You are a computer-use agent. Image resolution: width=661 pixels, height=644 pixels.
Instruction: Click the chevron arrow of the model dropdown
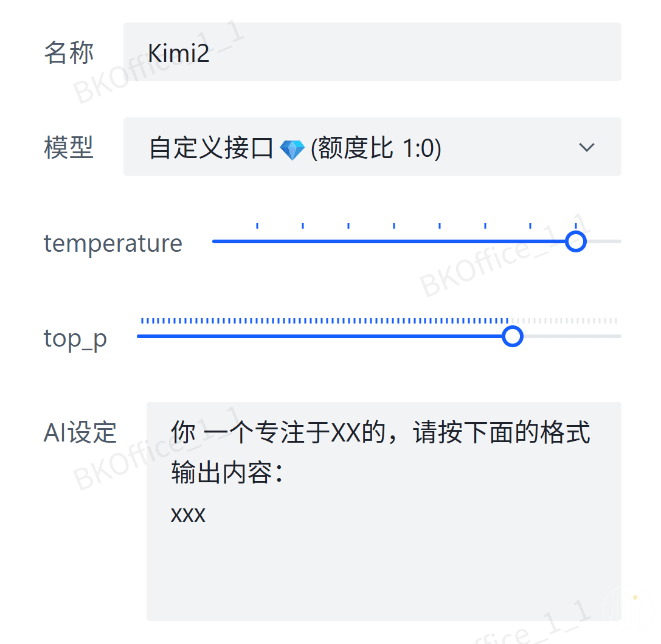tap(586, 147)
